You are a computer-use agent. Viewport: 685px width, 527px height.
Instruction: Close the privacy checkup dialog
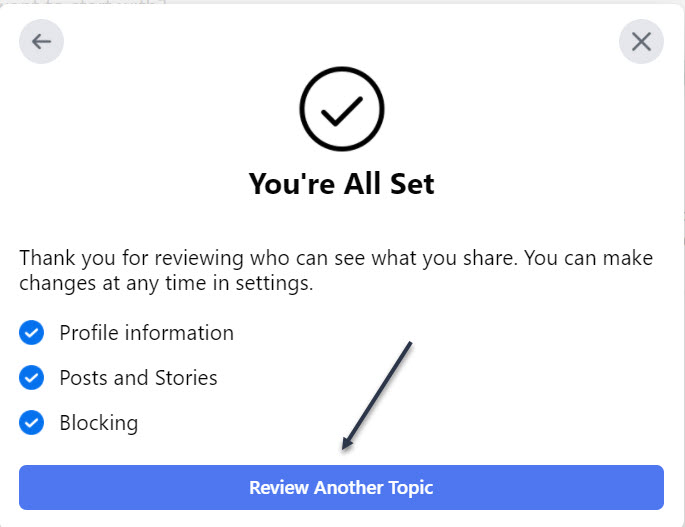(x=641, y=42)
